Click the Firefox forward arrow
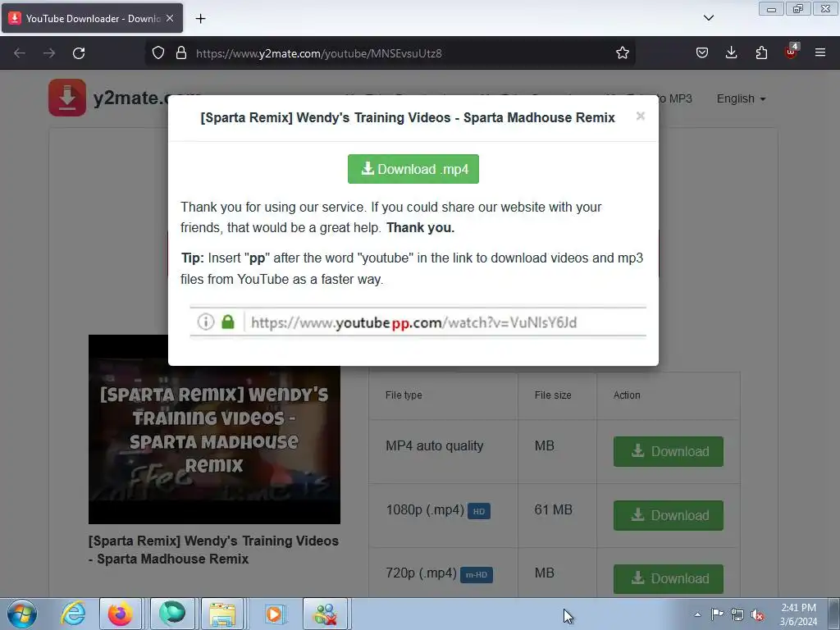 pos(49,53)
